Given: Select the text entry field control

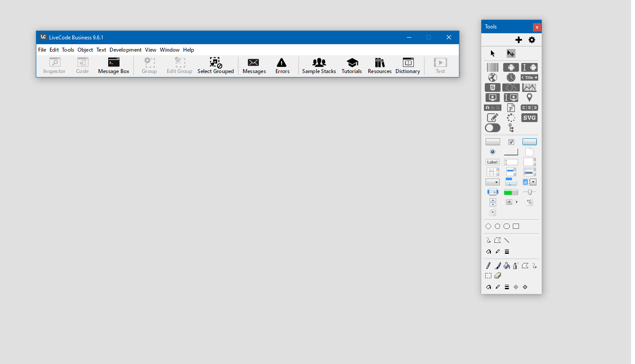Looking at the screenshot, I should pyautogui.click(x=511, y=162).
